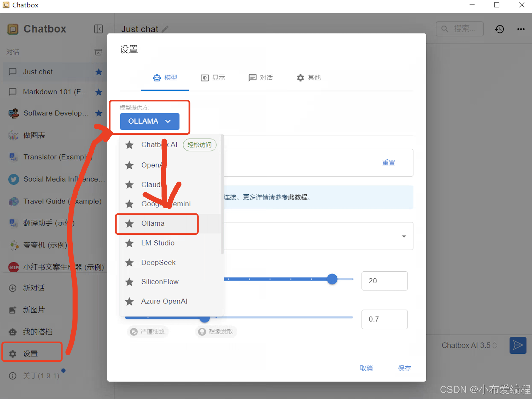Click the star icon beside DeepSeek
Image resolution: width=532 pixels, height=399 pixels.
pyautogui.click(x=129, y=263)
